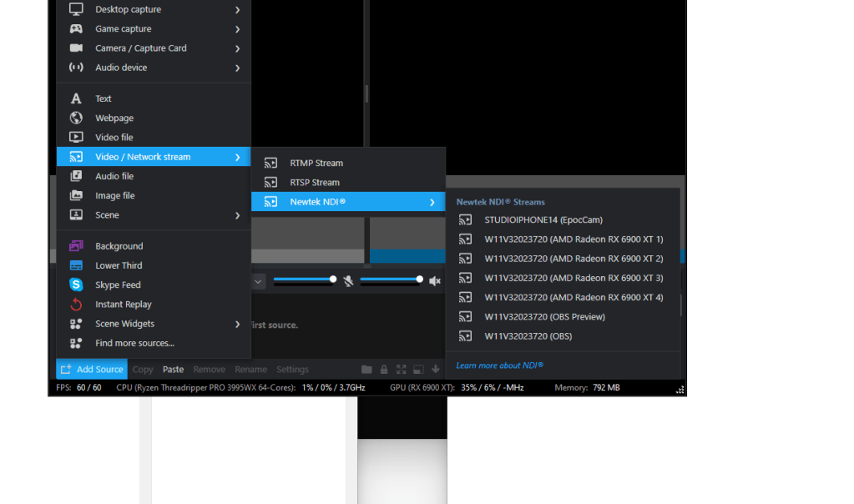The image size is (854, 504).
Task: Click the Video file play icon
Action: (x=76, y=137)
